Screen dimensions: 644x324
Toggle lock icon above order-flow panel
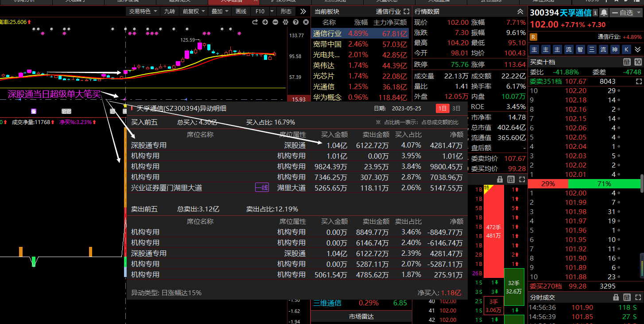pos(500,180)
